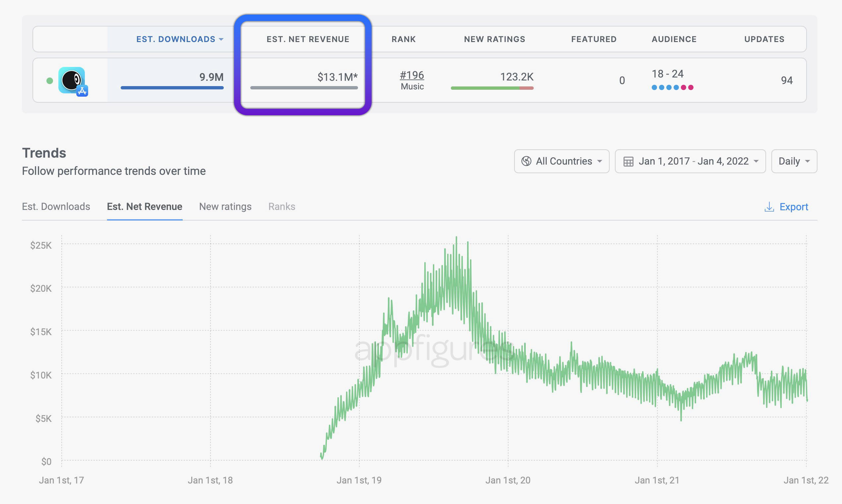Viewport: 842px width, 504px height.
Task: Open the #196 rank link
Action: 412,75
